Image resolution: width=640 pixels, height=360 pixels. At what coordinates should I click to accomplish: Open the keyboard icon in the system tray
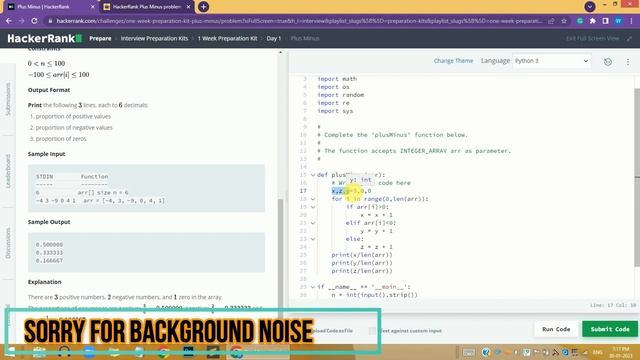[469, 353]
